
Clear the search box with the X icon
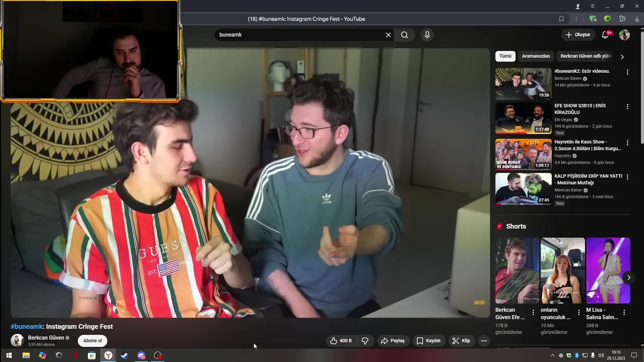[x=388, y=35]
